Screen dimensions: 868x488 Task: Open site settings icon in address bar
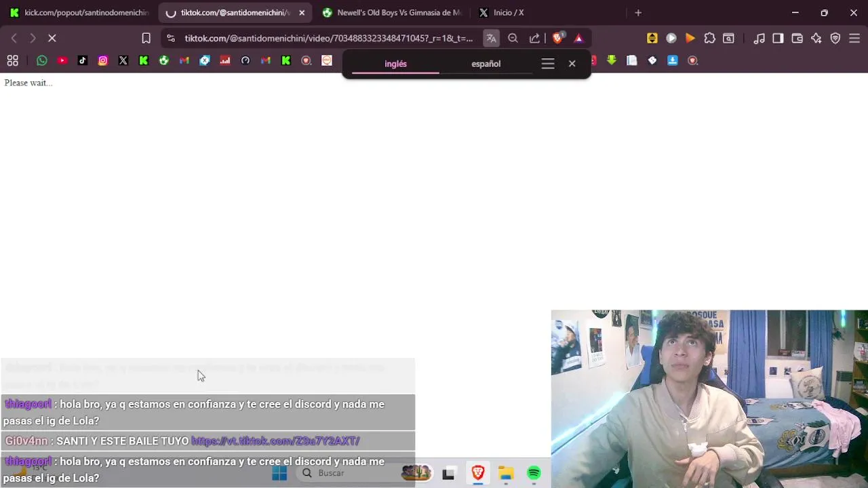click(x=170, y=39)
